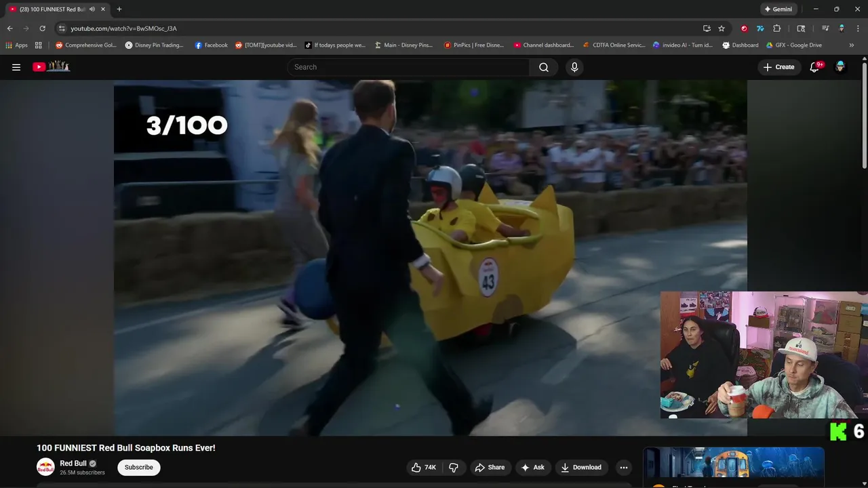Open Channel dashboard bookmark
This screenshot has height=488, width=868.
[x=544, y=45]
